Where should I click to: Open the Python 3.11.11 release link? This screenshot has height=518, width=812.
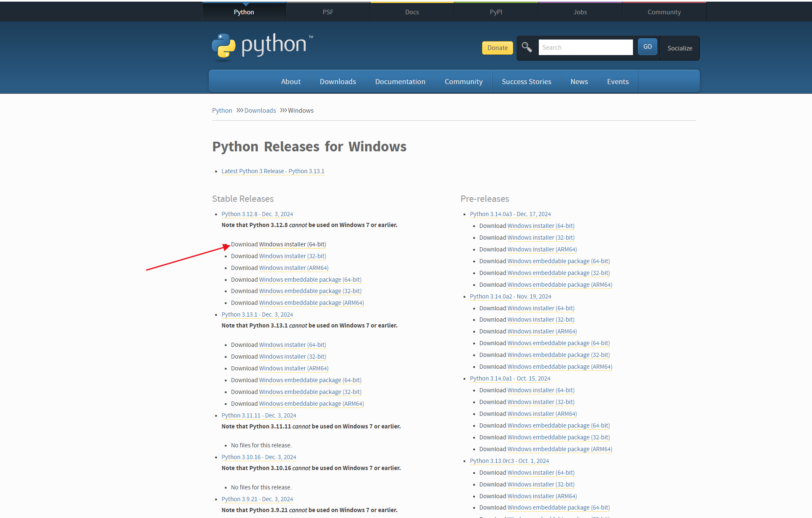(x=258, y=415)
